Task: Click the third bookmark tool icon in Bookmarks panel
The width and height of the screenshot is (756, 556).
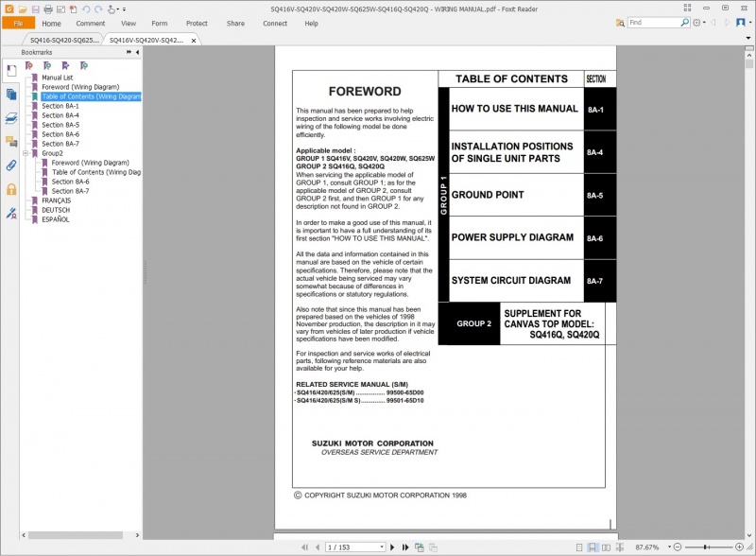Action: pyautogui.click(x=65, y=65)
